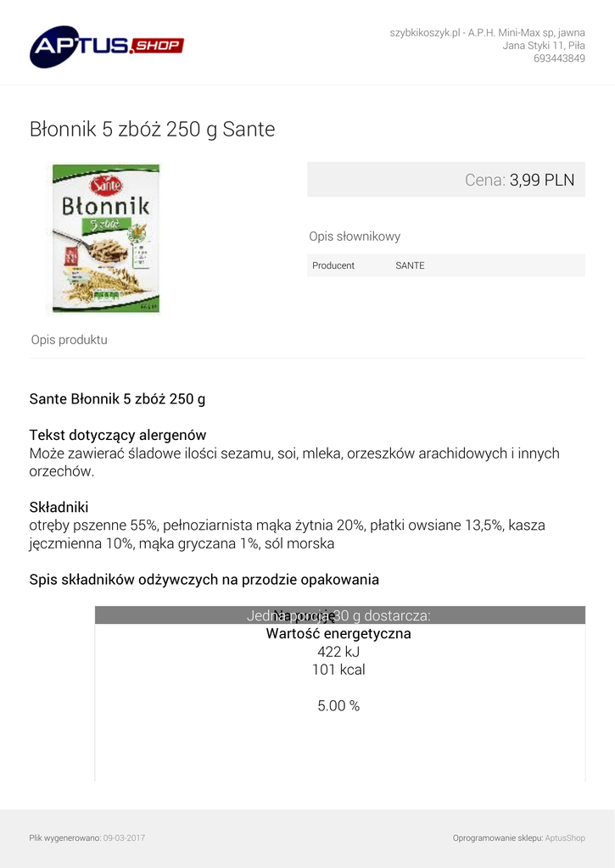Click the phone number 693443849
This screenshot has height=868, width=615.
pyautogui.click(x=558, y=58)
